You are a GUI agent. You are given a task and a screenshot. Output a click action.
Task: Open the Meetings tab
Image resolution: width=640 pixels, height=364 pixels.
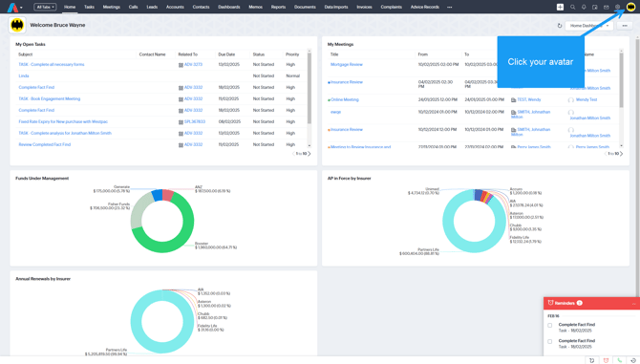pos(112,7)
